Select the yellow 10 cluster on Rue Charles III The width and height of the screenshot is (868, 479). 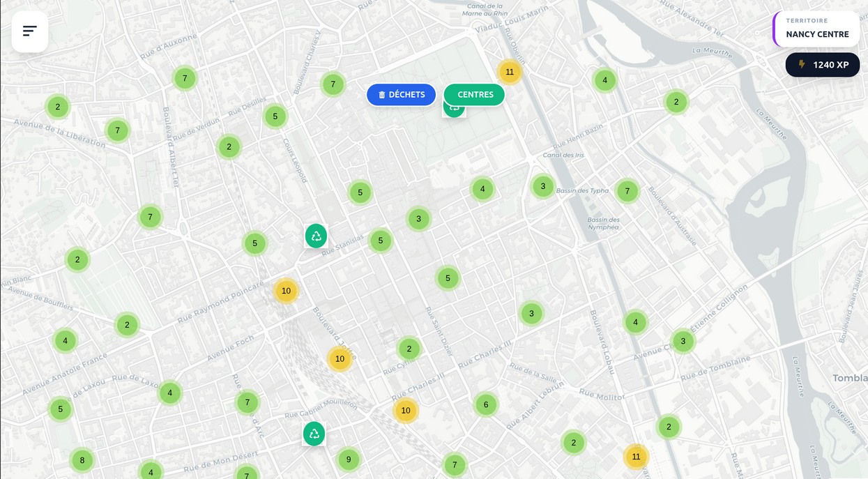click(x=406, y=411)
